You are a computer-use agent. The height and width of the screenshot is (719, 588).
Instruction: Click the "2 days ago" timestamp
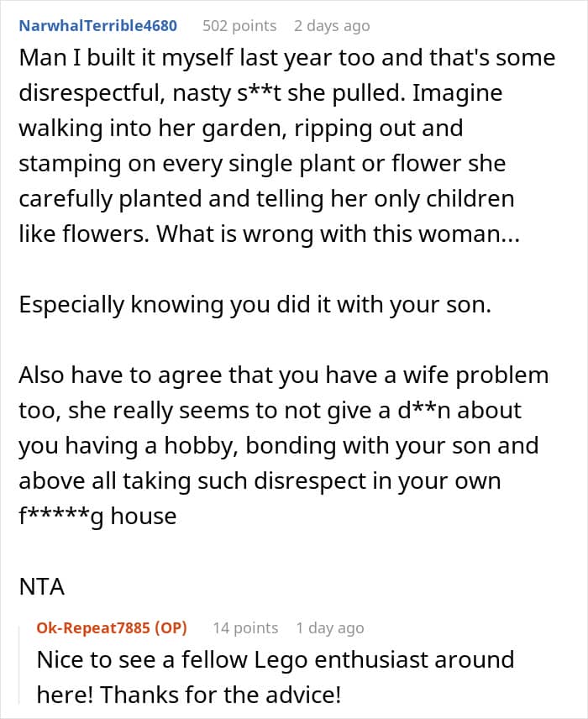tap(332, 26)
